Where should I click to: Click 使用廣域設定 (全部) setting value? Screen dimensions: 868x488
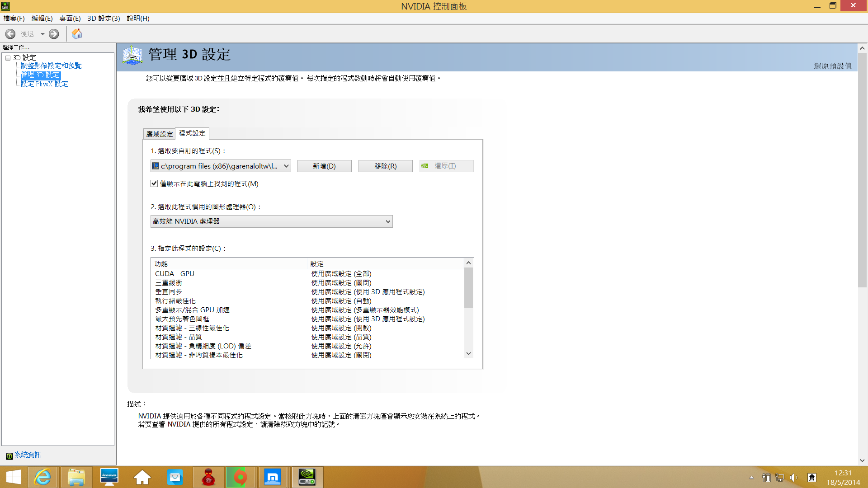(341, 274)
